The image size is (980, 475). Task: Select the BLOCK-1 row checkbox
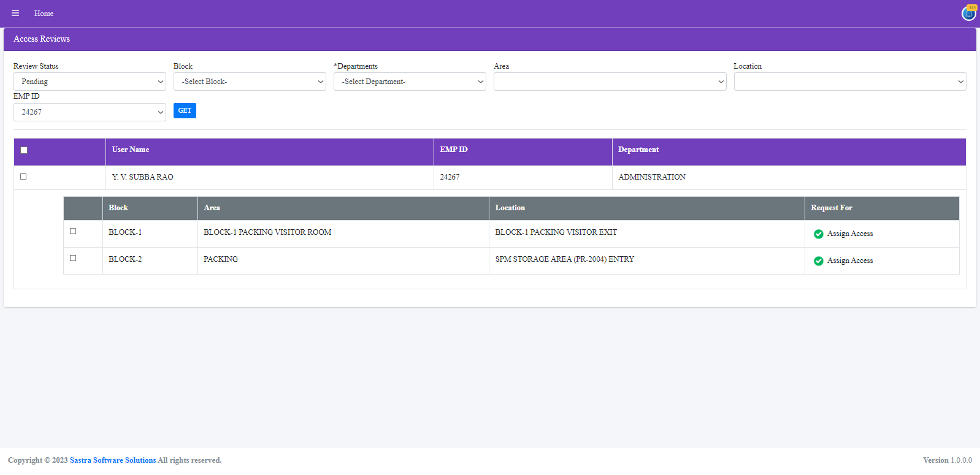(73, 231)
